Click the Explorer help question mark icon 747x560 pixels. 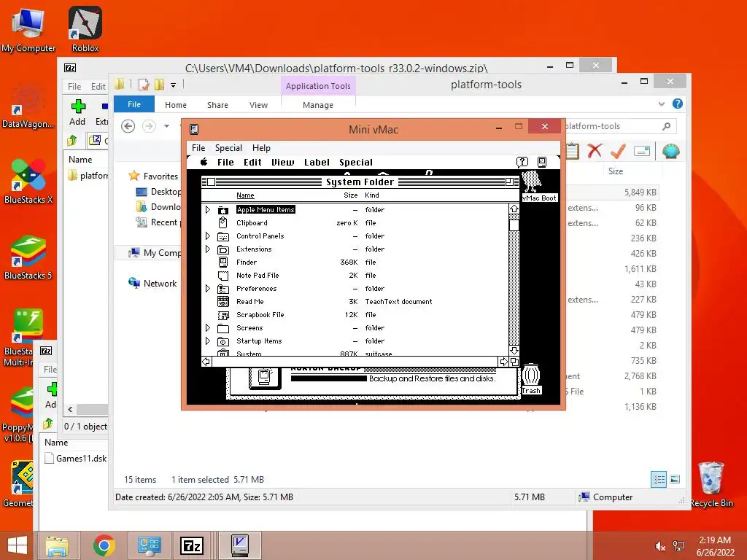pos(678,104)
